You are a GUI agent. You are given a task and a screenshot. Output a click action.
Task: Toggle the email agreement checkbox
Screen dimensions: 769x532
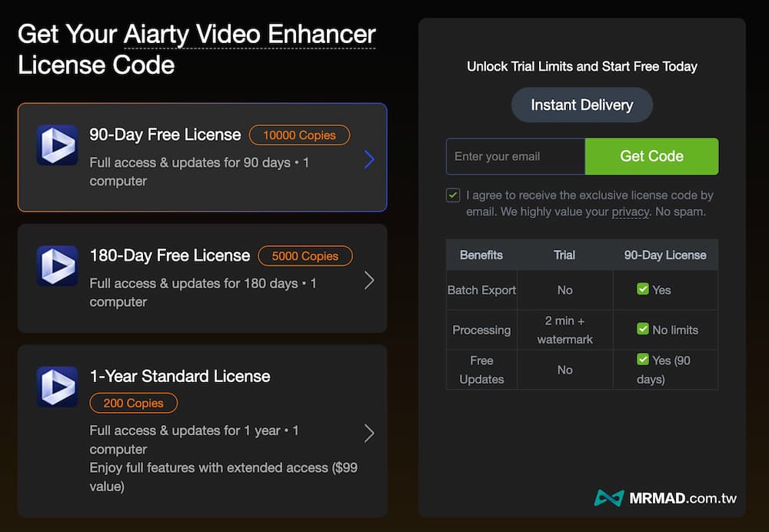(453, 195)
